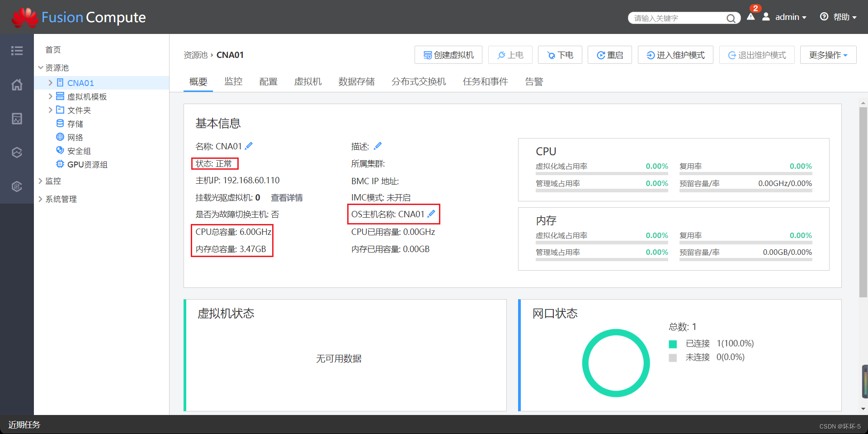Click the keyword search input field
The height and width of the screenshot is (434, 868).
click(678, 18)
